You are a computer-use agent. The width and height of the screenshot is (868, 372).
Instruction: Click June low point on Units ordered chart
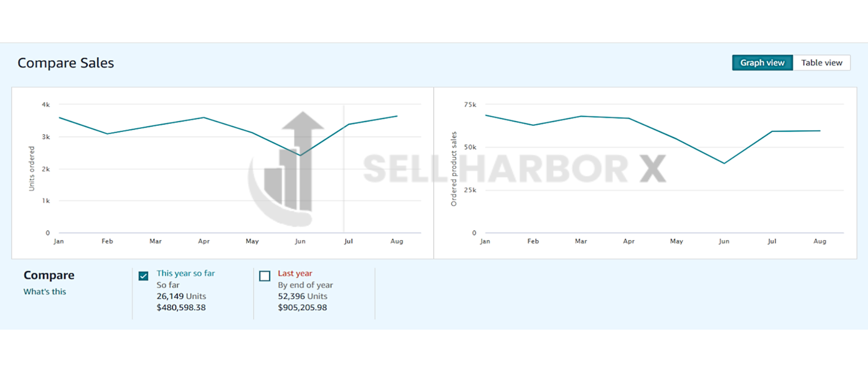pos(300,155)
